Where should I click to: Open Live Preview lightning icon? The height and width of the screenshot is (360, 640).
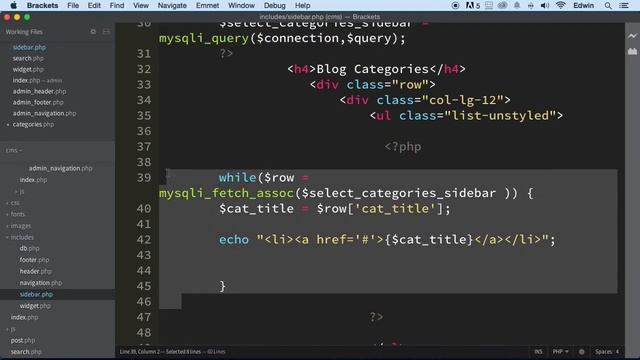pos(632,36)
